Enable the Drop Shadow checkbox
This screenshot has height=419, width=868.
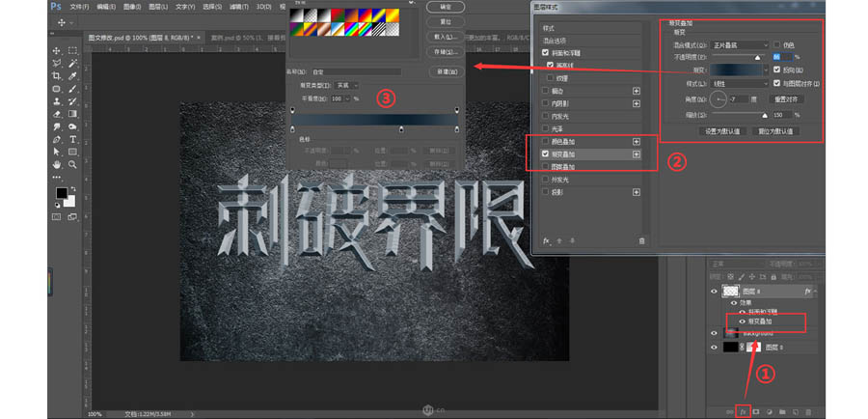[547, 192]
